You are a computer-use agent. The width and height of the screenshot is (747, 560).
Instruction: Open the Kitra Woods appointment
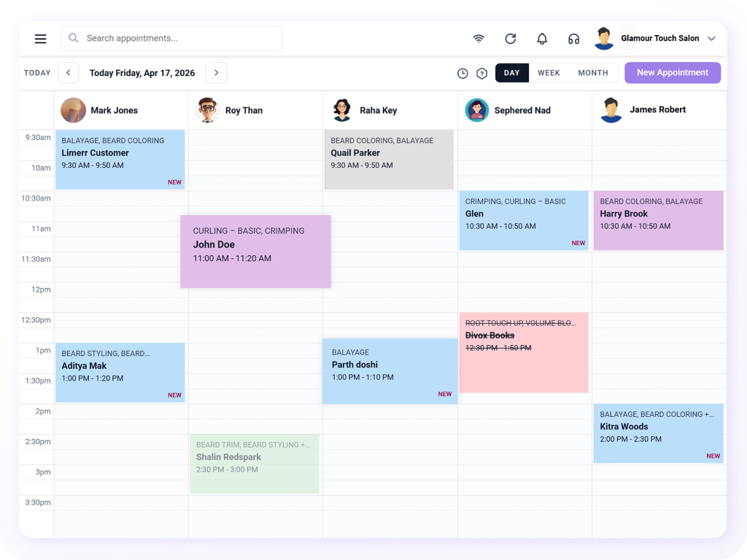[x=659, y=433]
